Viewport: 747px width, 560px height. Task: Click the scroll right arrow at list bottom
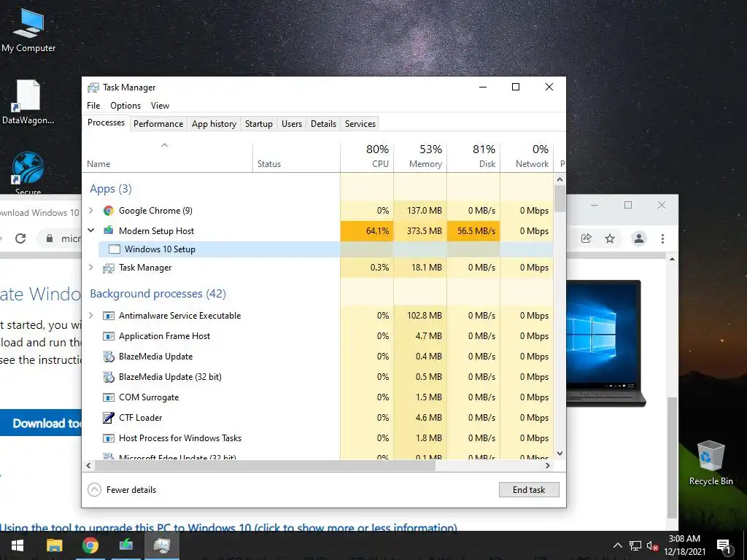(548, 466)
